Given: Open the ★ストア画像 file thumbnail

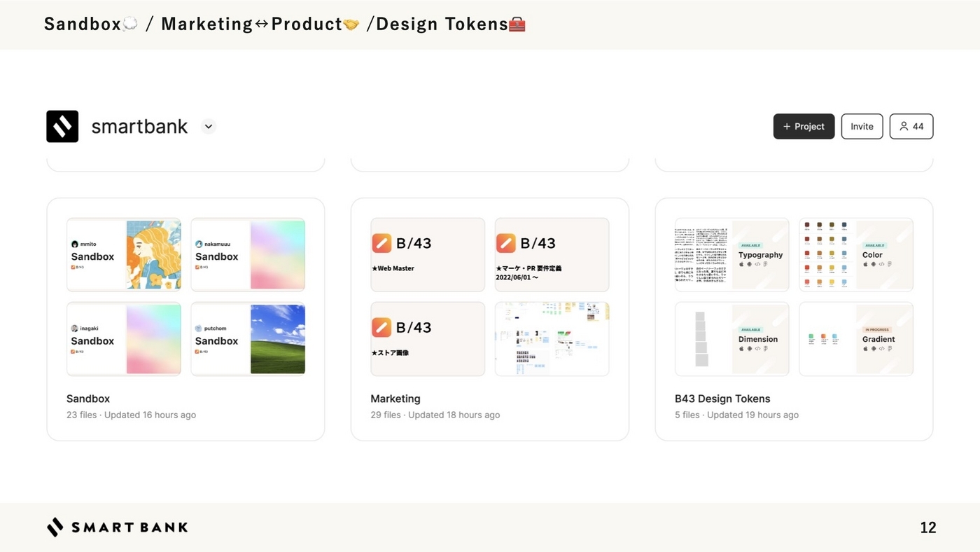Looking at the screenshot, I should [x=428, y=339].
